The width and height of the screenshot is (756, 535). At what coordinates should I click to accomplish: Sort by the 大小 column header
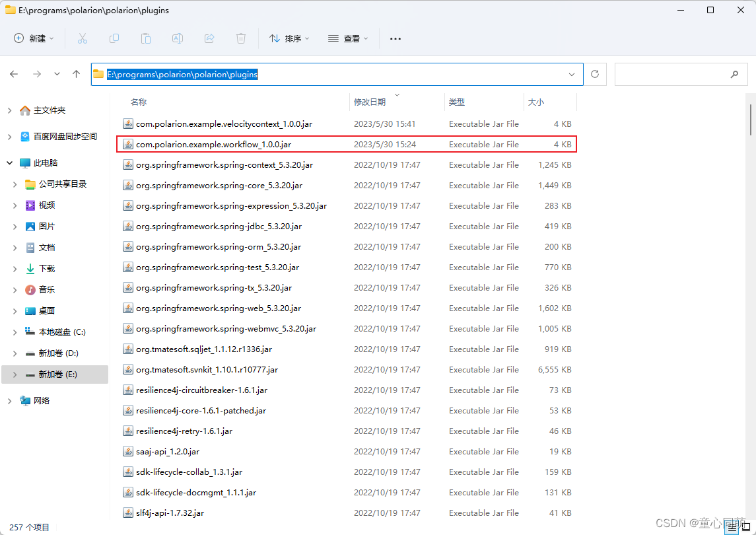coord(535,102)
